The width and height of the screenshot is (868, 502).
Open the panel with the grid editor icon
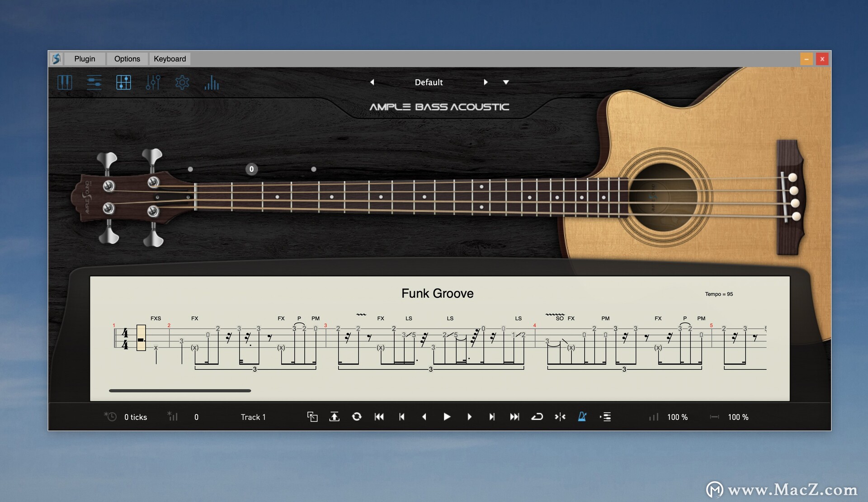123,82
